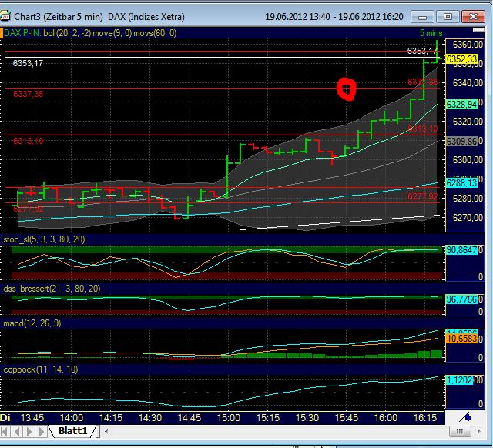Jump to first sheet with the navigation arrow

[x=5, y=431]
